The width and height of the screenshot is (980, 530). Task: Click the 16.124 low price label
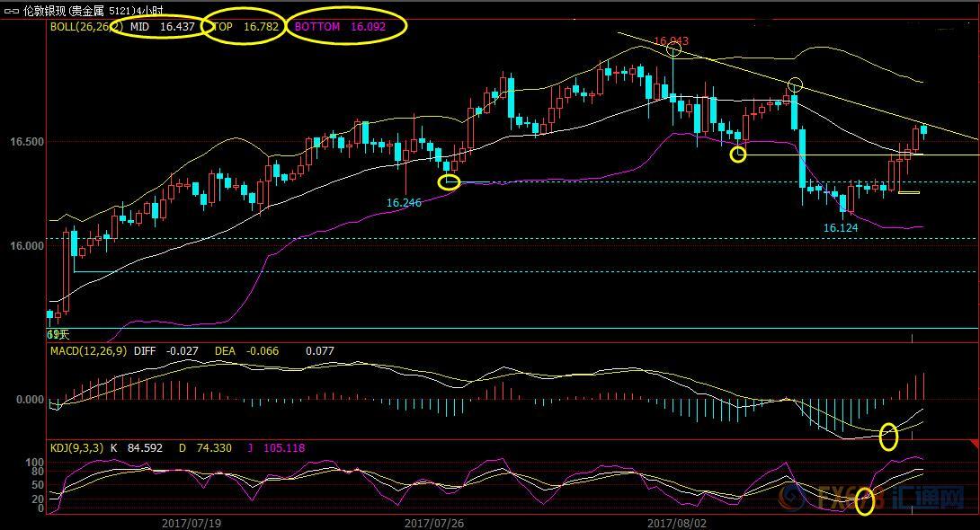[x=841, y=228]
